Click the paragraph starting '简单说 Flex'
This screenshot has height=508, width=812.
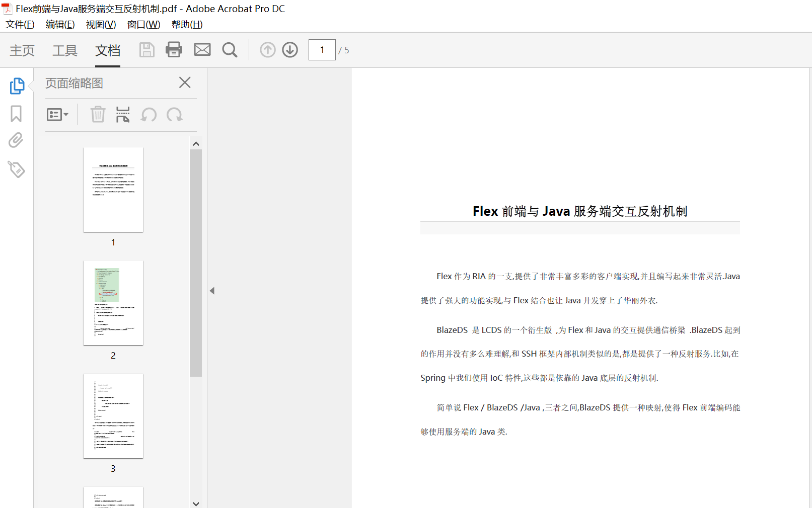click(x=580, y=419)
